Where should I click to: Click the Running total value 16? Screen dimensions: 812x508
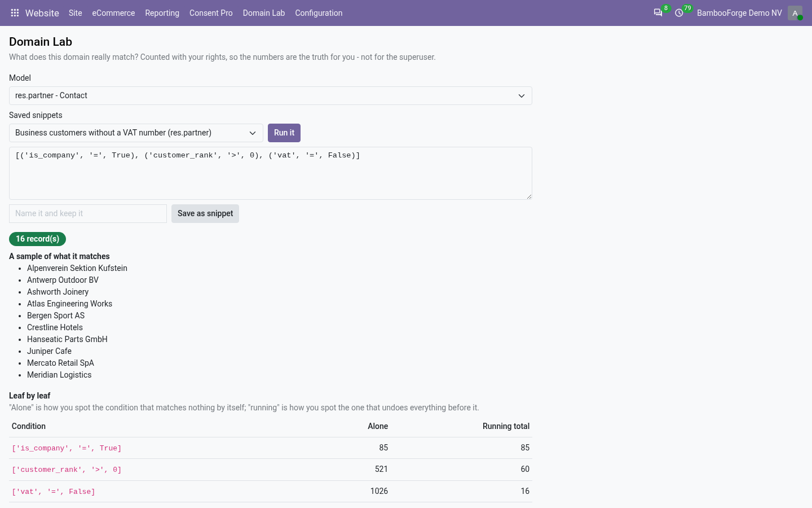[525, 491]
